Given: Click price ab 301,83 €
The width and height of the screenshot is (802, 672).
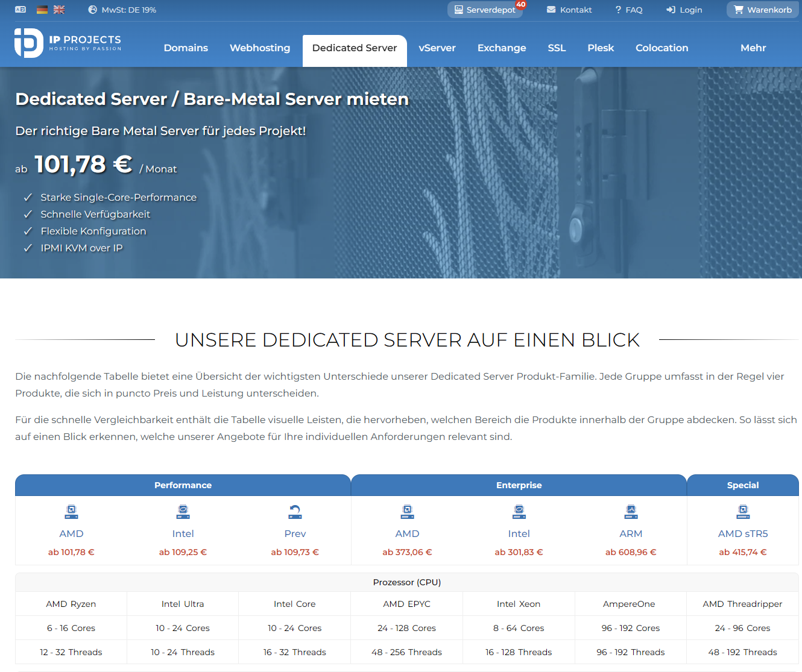Looking at the screenshot, I should pos(519,552).
